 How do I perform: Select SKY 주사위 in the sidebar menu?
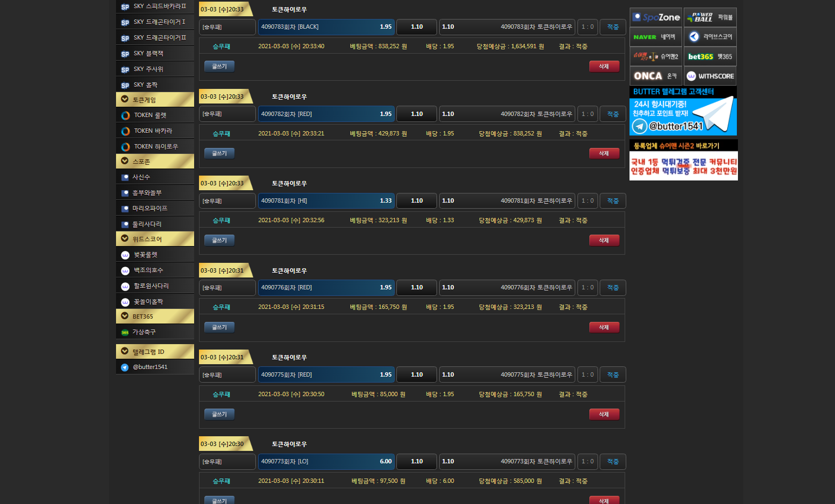[149, 69]
